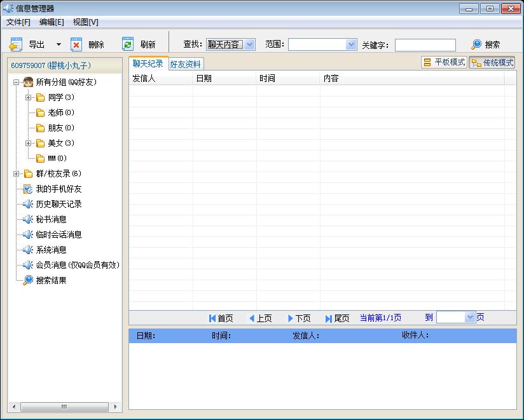The image size is (524, 420).
Task: Click the 搜索 button label
Action: [x=492, y=44]
